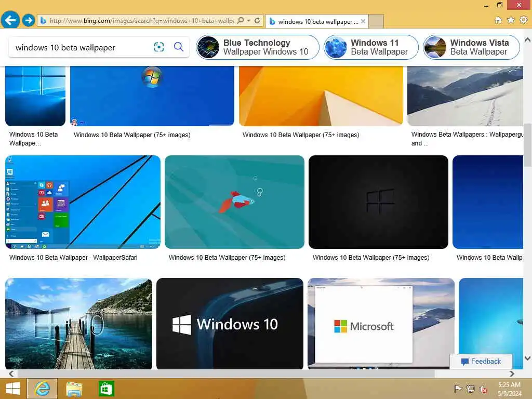
Task: Click the caption under the black logo image
Action: point(371,258)
